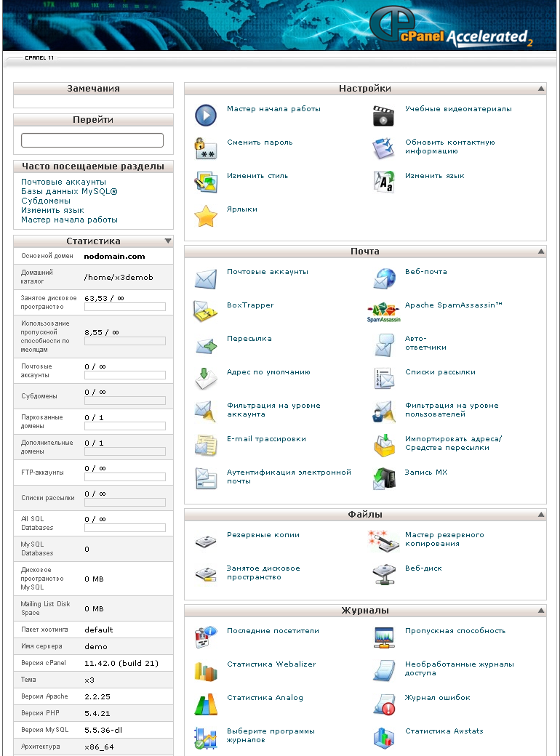Click the disk space usage icon
The width and height of the screenshot is (560, 756).
click(x=206, y=575)
